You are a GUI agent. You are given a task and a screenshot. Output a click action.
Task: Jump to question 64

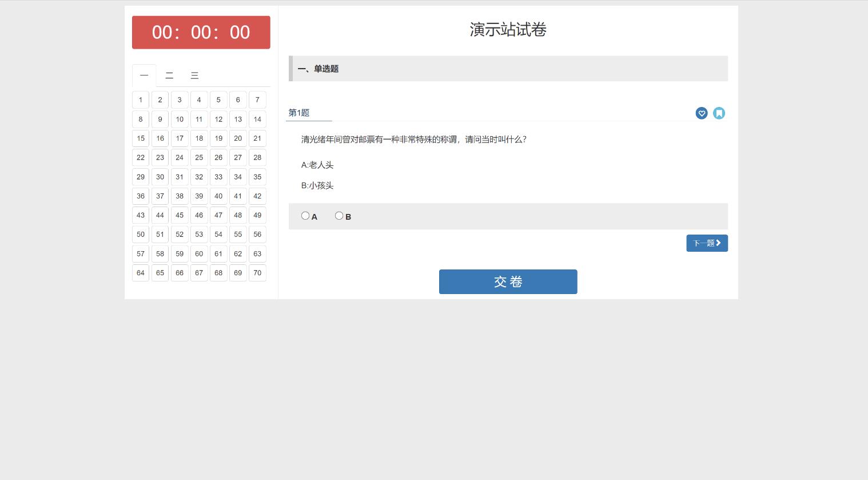click(141, 273)
